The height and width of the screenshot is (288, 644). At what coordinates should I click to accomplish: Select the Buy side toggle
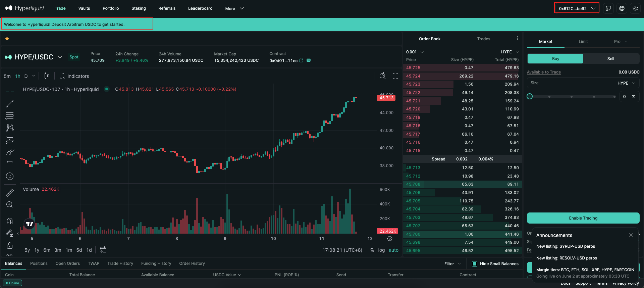point(555,58)
